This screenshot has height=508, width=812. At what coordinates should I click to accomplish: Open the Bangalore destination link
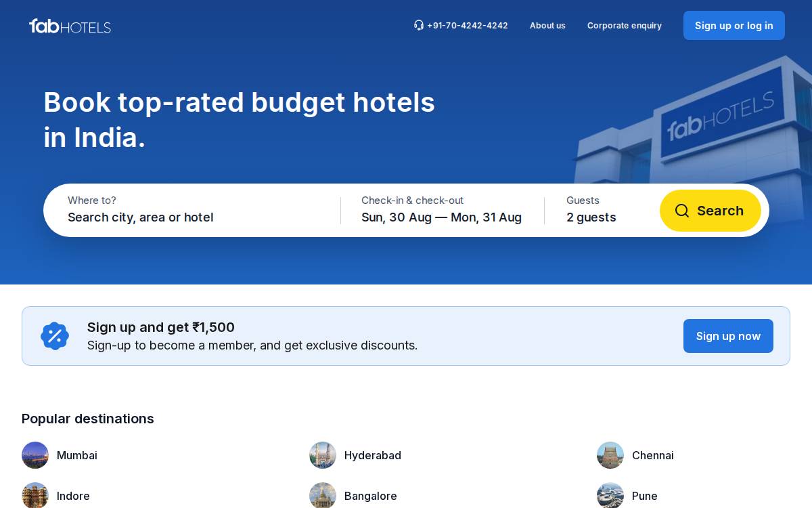tap(371, 496)
